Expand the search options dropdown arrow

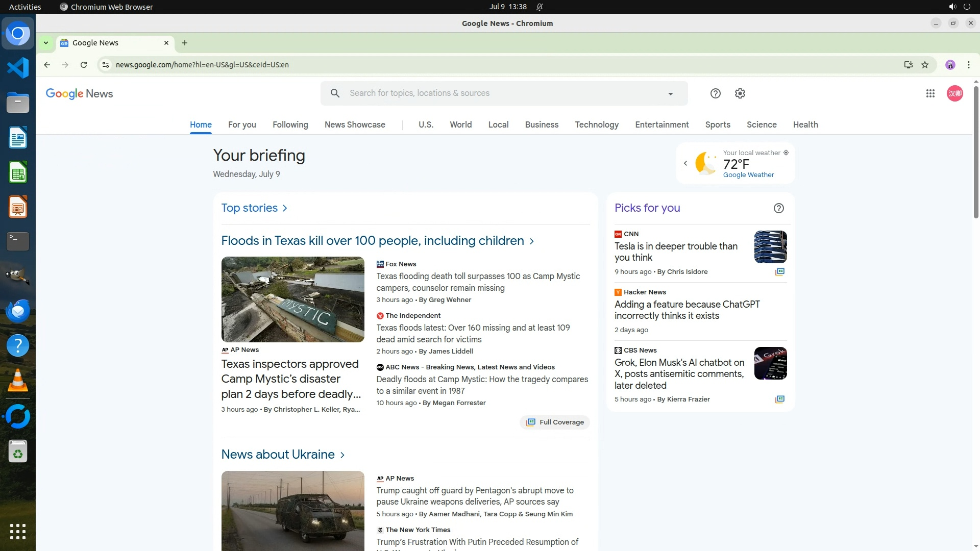670,94
